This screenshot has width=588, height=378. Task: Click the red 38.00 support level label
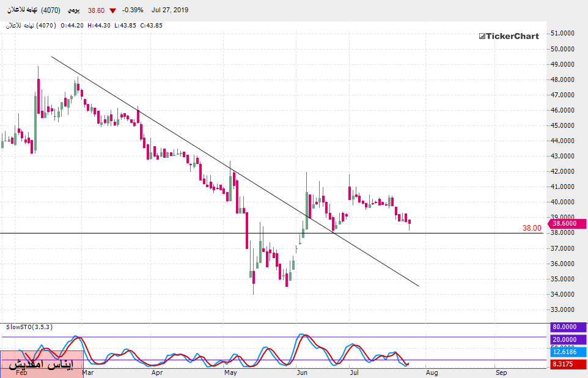pos(531,228)
